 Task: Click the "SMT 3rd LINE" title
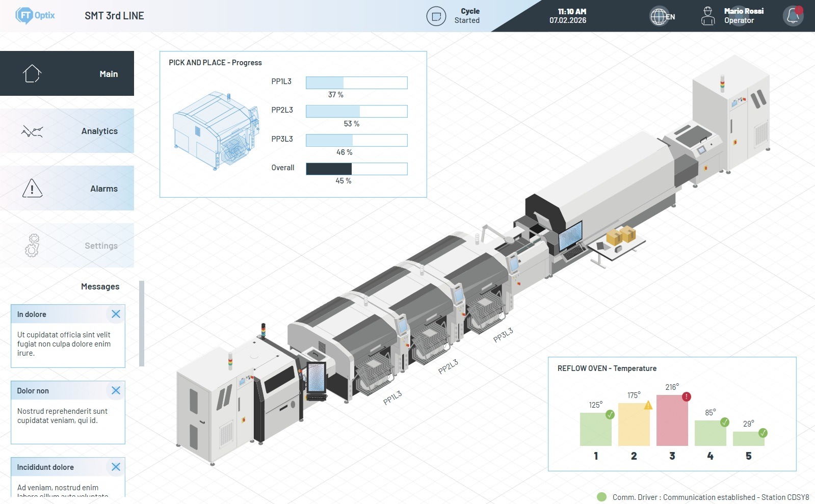114,16
